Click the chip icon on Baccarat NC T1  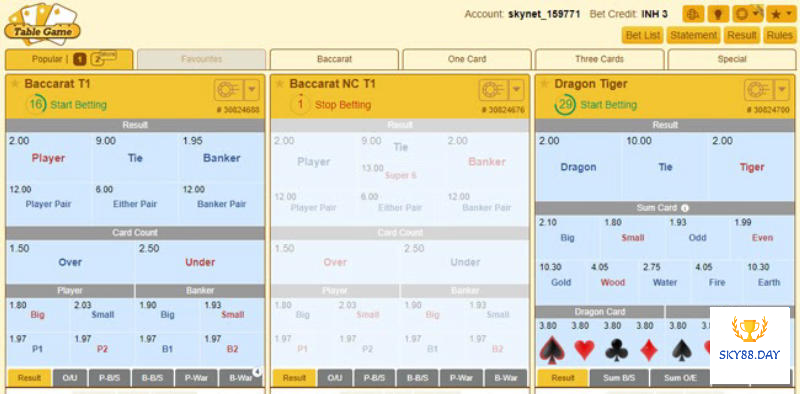[x=493, y=90]
